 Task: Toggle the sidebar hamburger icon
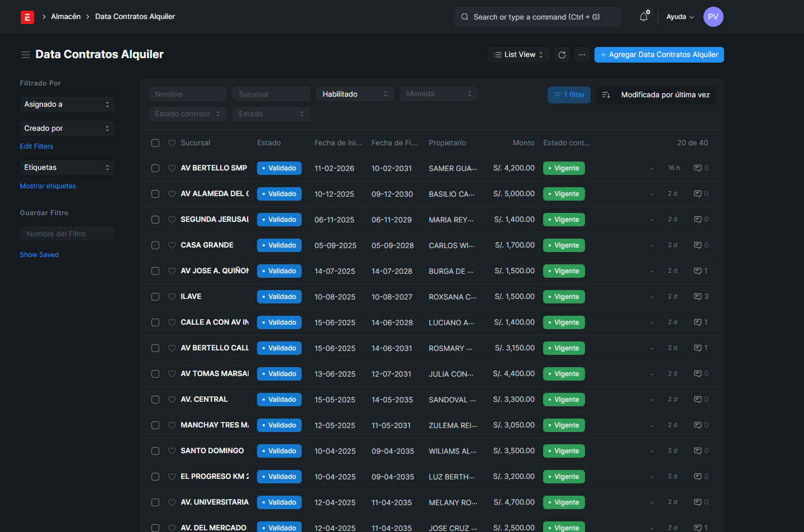[26, 55]
